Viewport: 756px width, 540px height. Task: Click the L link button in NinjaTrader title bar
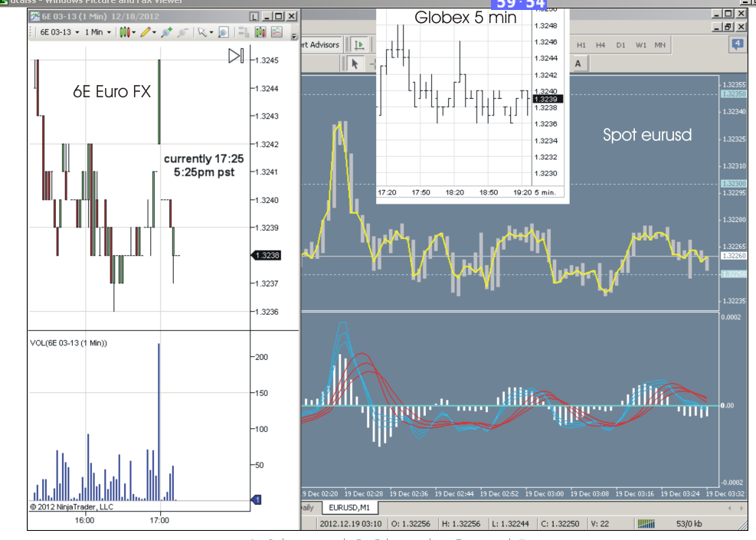click(254, 16)
